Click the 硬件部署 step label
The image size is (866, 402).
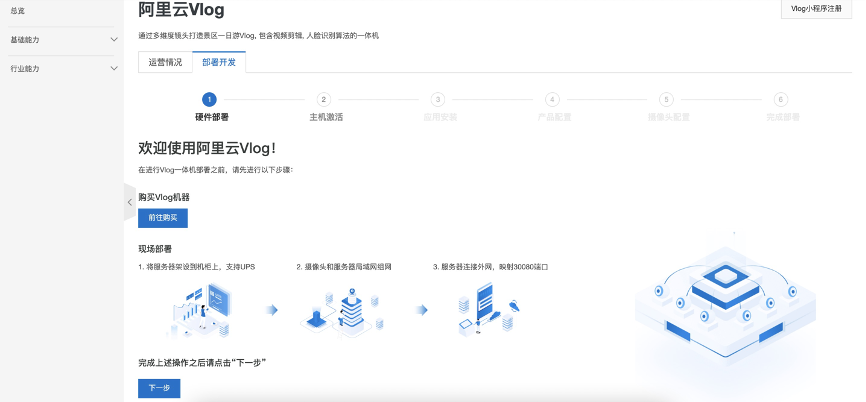pos(212,117)
